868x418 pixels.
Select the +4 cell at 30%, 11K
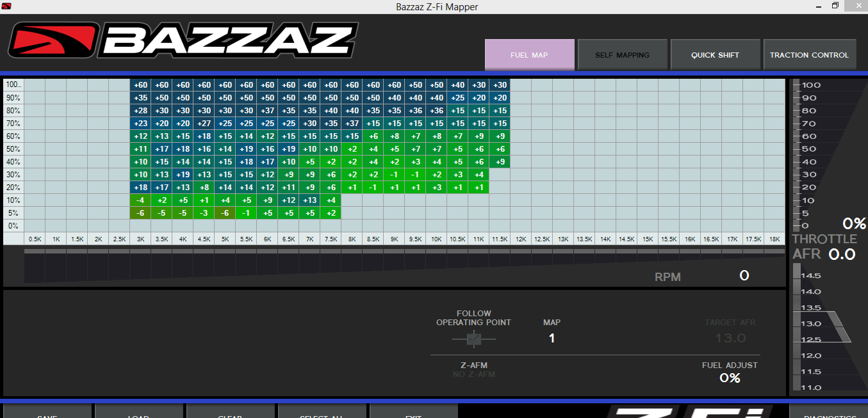[x=479, y=175]
